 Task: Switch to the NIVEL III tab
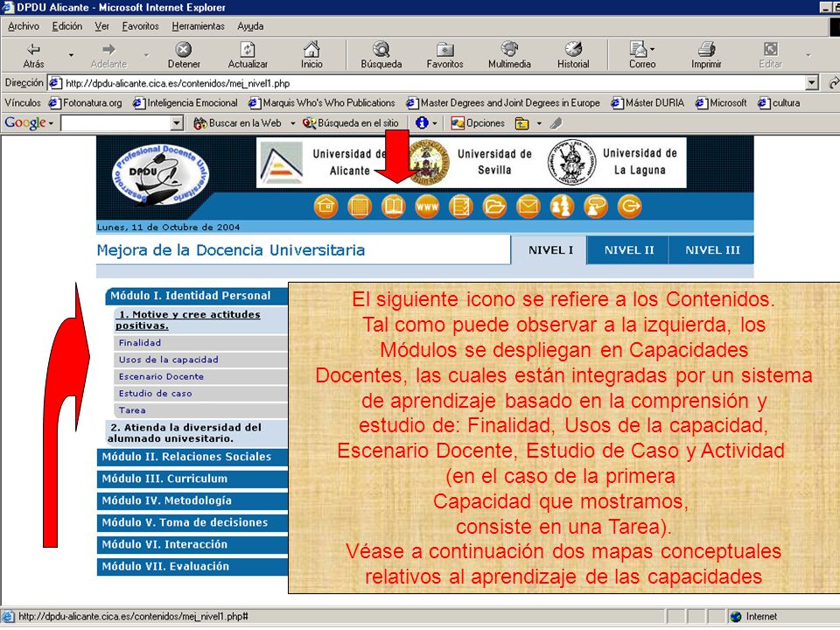(x=712, y=250)
